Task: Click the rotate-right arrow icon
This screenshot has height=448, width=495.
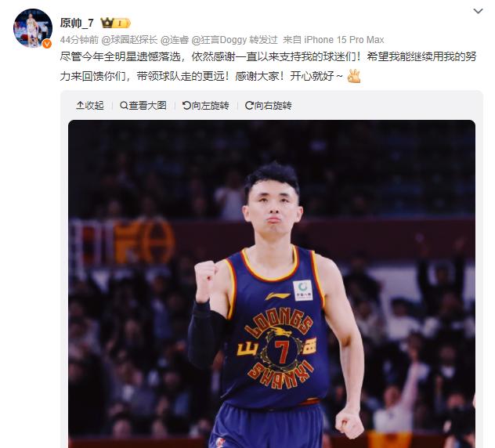Action: [249, 106]
